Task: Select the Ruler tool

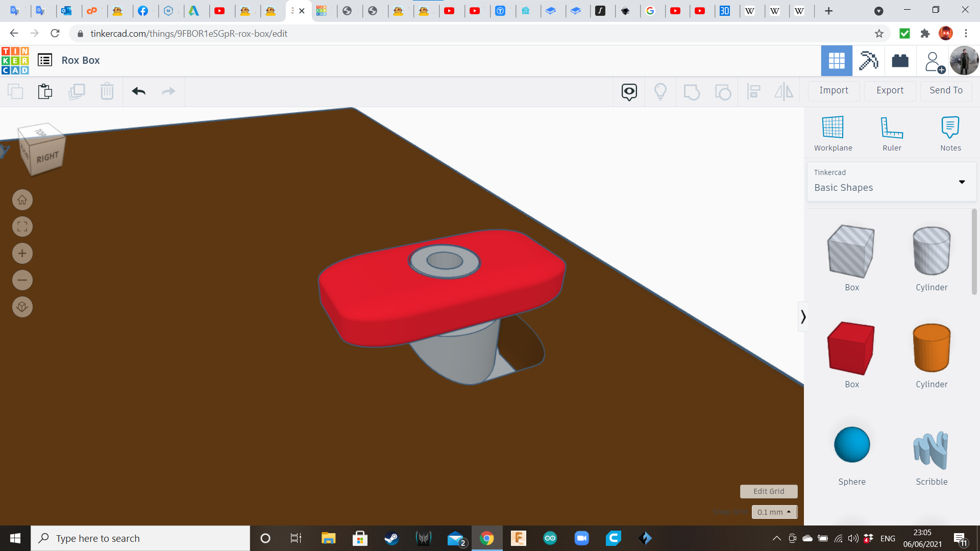Action: pos(892,128)
